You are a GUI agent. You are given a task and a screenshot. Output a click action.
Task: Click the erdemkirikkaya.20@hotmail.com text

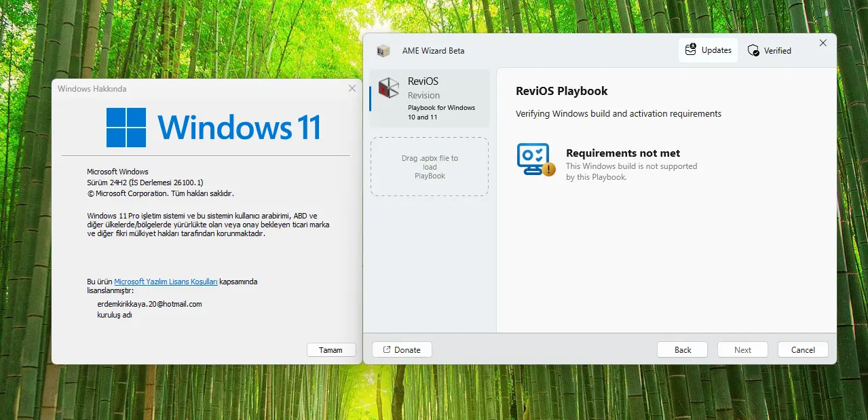150,304
